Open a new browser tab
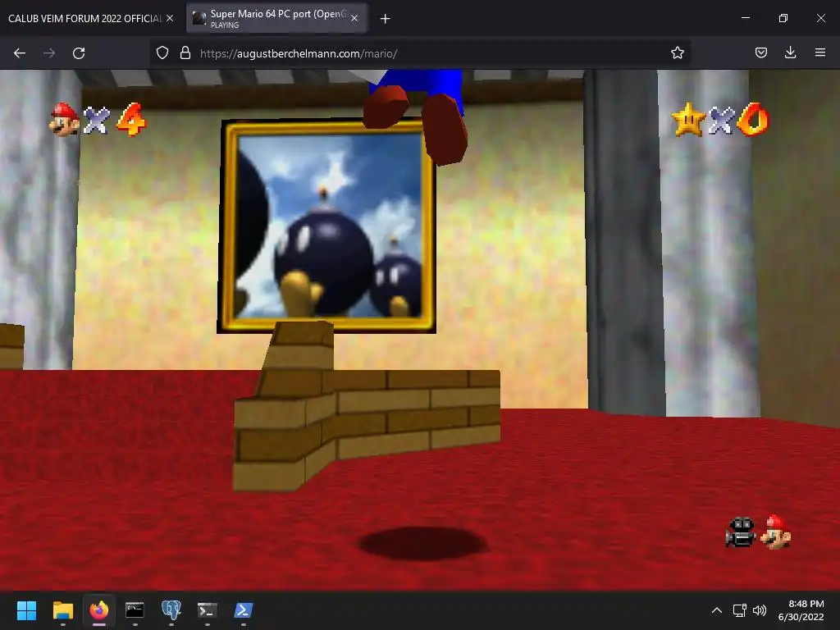 [x=385, y=19]
